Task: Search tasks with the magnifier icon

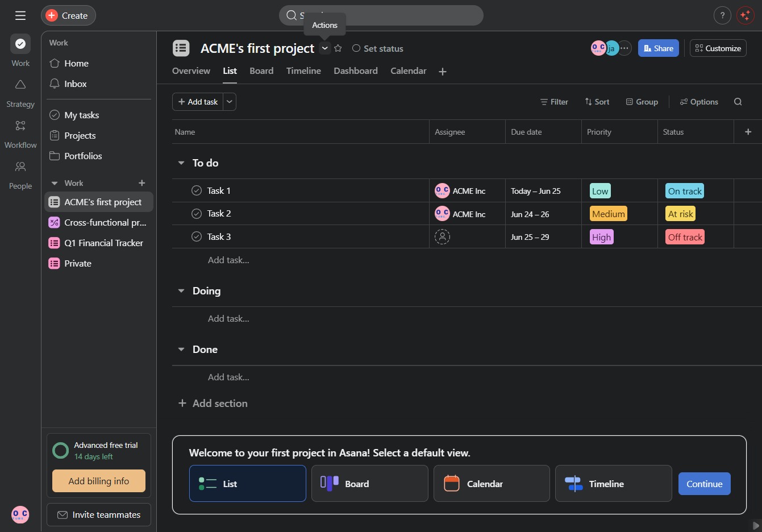Action: (738, 102)
